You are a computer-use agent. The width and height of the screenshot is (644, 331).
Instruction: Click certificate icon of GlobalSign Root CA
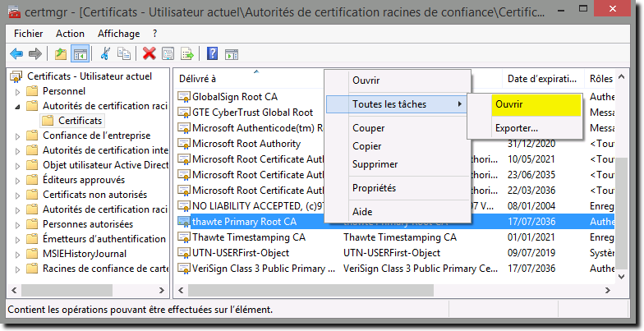[184, 97]
